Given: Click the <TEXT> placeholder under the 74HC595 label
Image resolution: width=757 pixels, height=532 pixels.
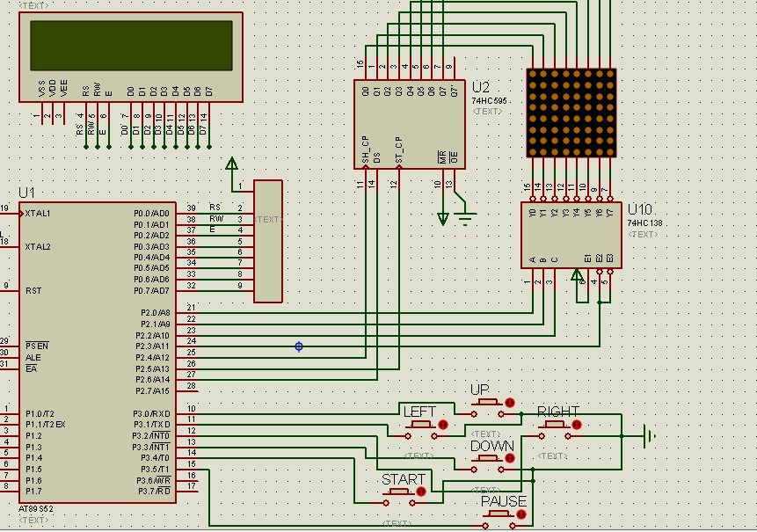Looking at the screenshot, I should [x=487, y=112].
